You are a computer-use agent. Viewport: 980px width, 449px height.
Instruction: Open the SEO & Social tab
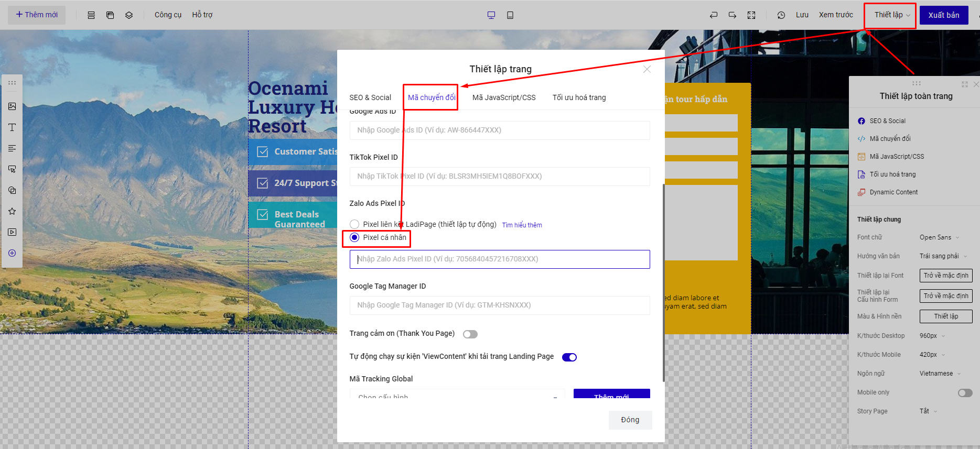point(370,97)
